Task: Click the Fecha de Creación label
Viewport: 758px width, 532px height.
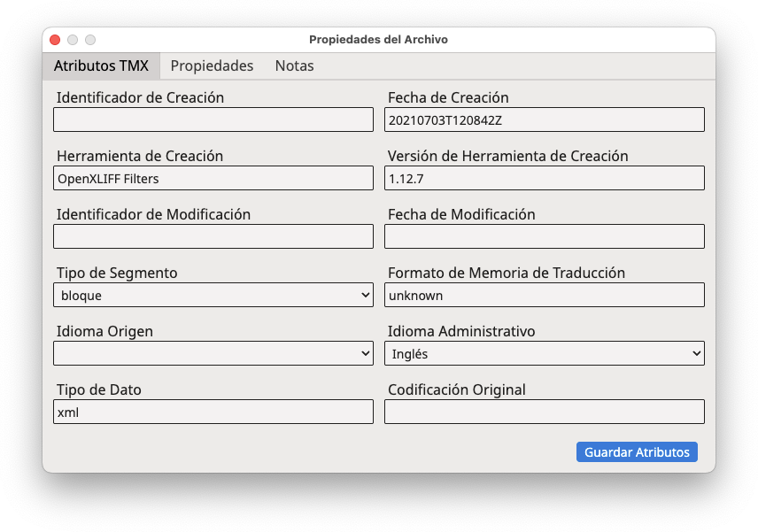Action: click(x=448, y=97)
